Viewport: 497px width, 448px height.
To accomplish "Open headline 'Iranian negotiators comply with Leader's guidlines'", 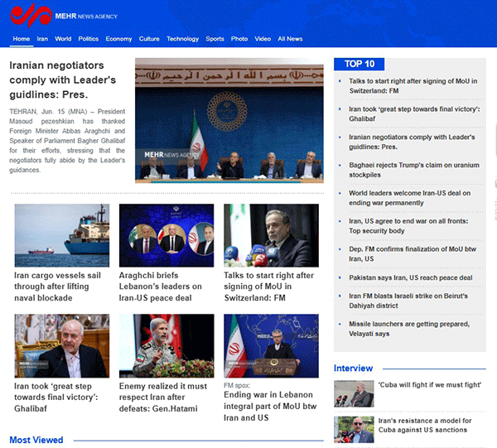I will click(x=62, y=79).
